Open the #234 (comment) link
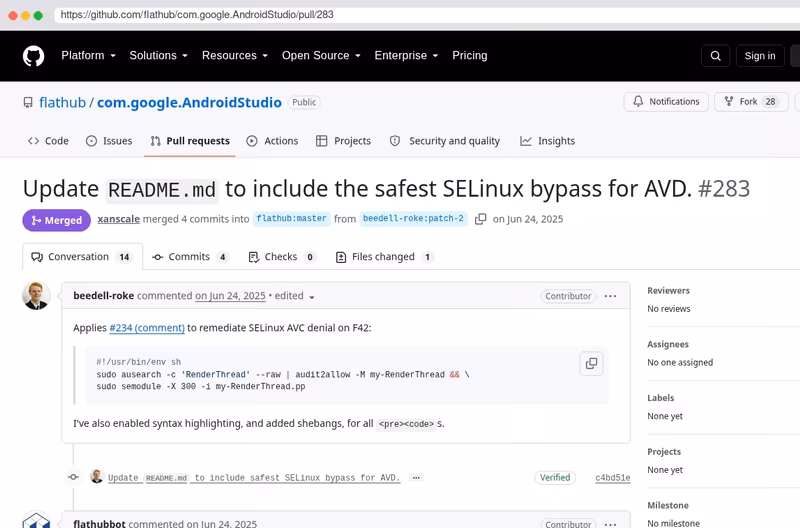The height and width of the screenshot is (528, 800). 147,328
